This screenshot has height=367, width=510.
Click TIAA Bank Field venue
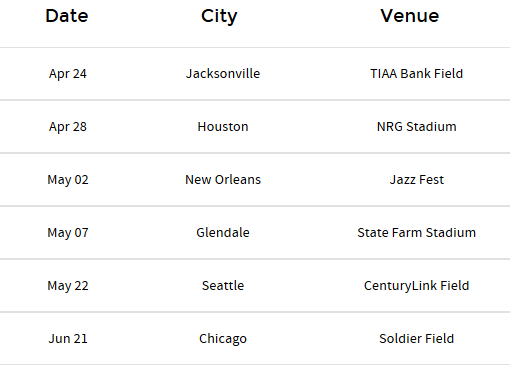click(x=417, y=74)
